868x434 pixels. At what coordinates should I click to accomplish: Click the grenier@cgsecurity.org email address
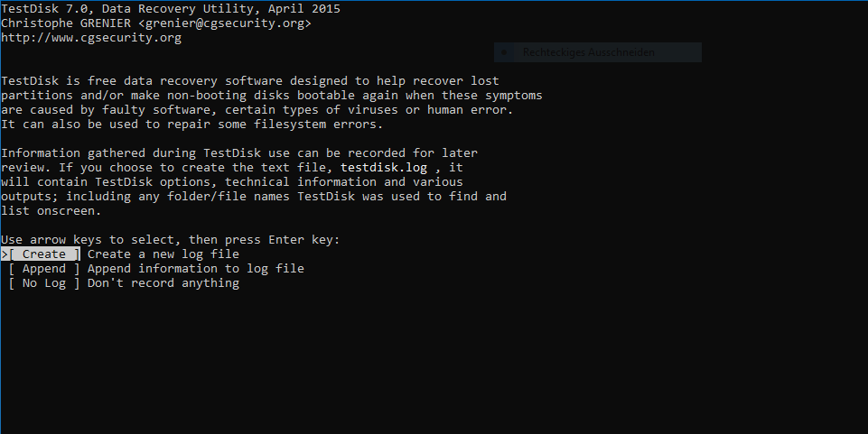point(225,23)
